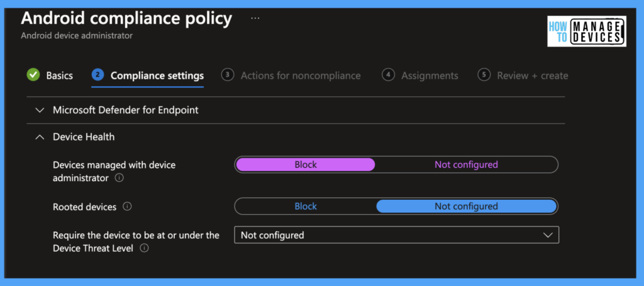Open the Device Threat Level dropdown
This screenshot has height=286, width=644.
click(x=396, y=235)
